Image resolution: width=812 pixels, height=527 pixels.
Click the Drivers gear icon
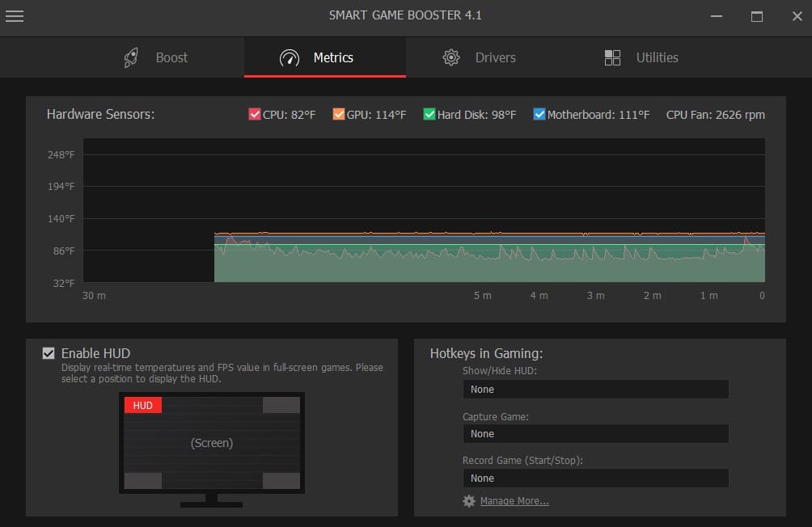tap(451, 57)
